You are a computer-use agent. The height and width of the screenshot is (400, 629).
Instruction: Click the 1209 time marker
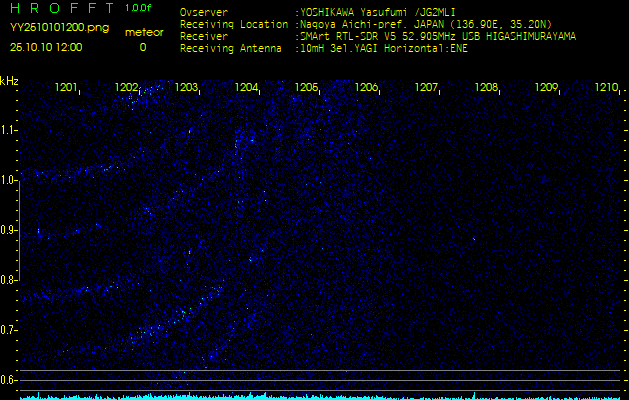point(546,87)
